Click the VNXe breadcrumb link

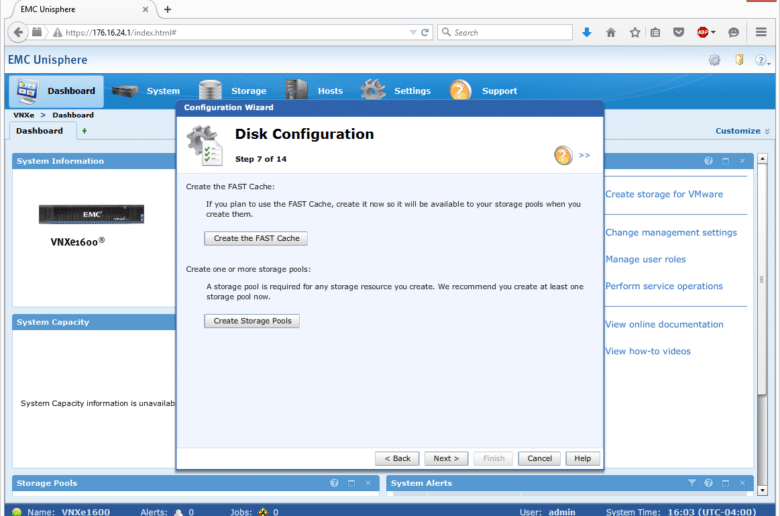tap(23, 115)
